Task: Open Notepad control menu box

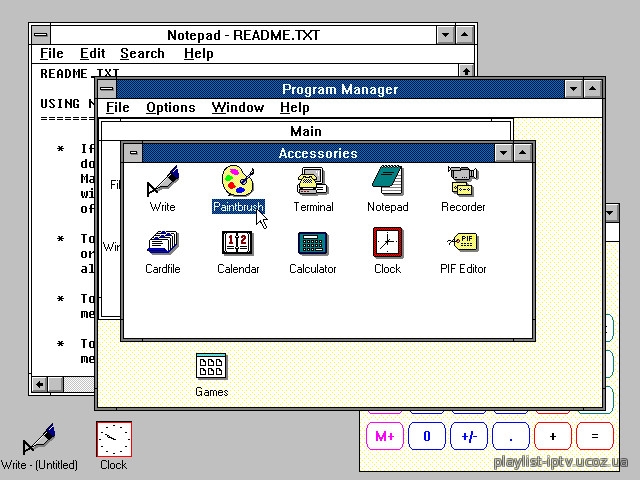Action: pos(41,35)
